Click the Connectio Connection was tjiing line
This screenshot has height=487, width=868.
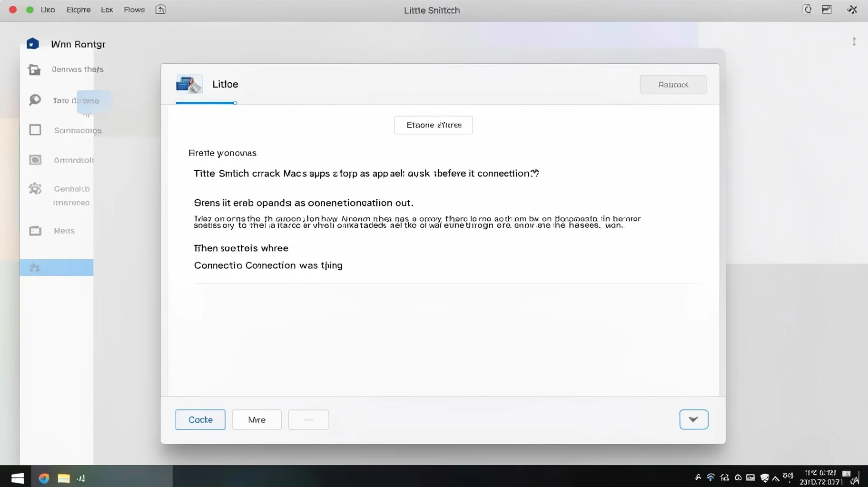(x=268, y=265)
